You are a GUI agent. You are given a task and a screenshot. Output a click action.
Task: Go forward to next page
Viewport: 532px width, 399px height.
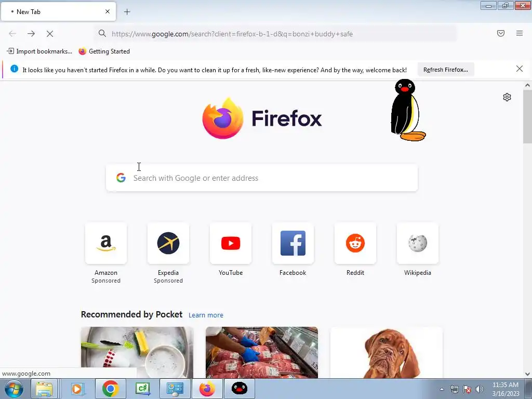click(31, 34)
